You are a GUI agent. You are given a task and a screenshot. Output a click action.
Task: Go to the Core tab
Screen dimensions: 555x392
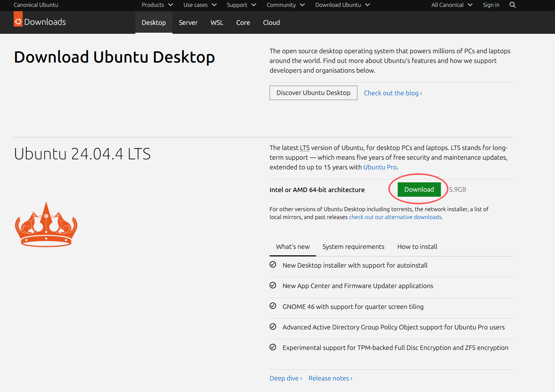tap(243, 23)
